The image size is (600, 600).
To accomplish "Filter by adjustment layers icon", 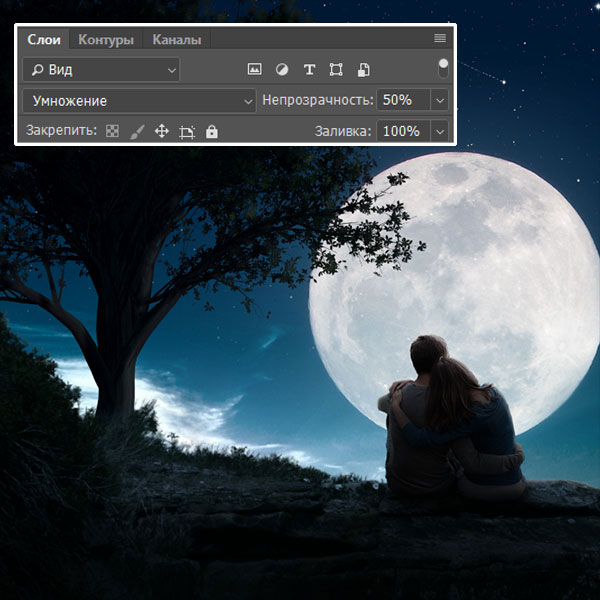I will (x=282, y=70).
